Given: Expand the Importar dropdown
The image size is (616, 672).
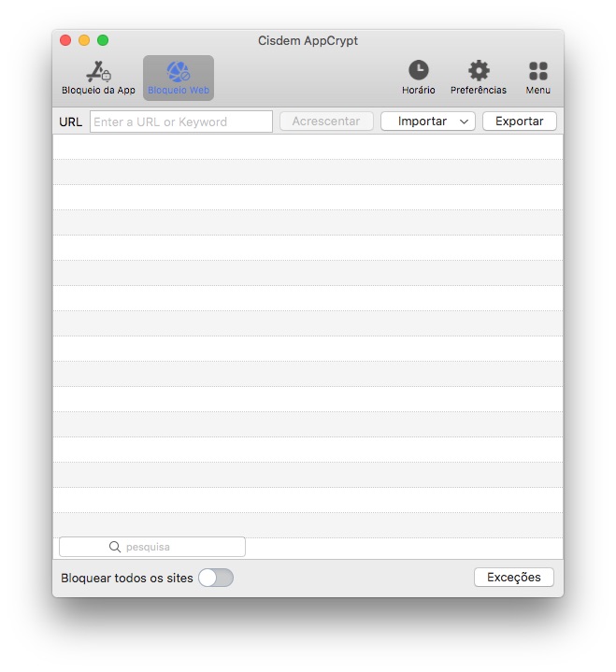Looking at the screenshot, I should pyautogui.click(x=428, y=122).
